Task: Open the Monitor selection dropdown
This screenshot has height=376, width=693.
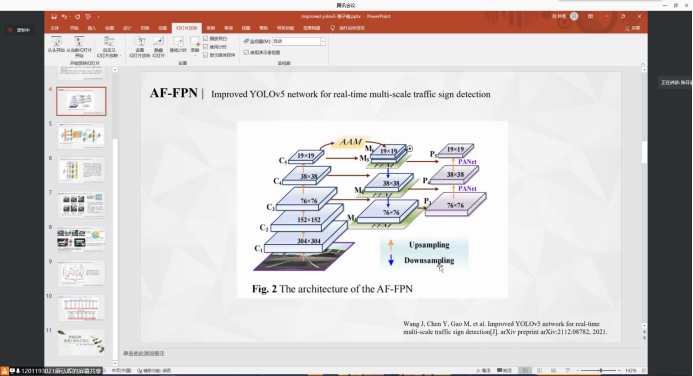Action: [x=299, y=41]
